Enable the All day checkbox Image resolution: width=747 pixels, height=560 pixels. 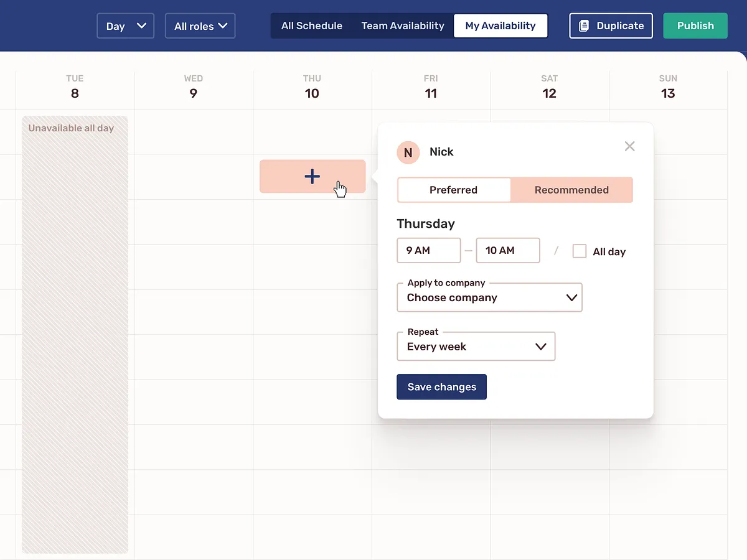(x=580, y=251)
